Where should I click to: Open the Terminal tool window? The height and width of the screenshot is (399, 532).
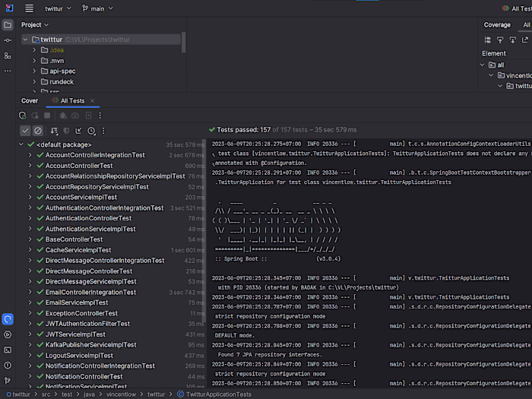click(8, 350)
